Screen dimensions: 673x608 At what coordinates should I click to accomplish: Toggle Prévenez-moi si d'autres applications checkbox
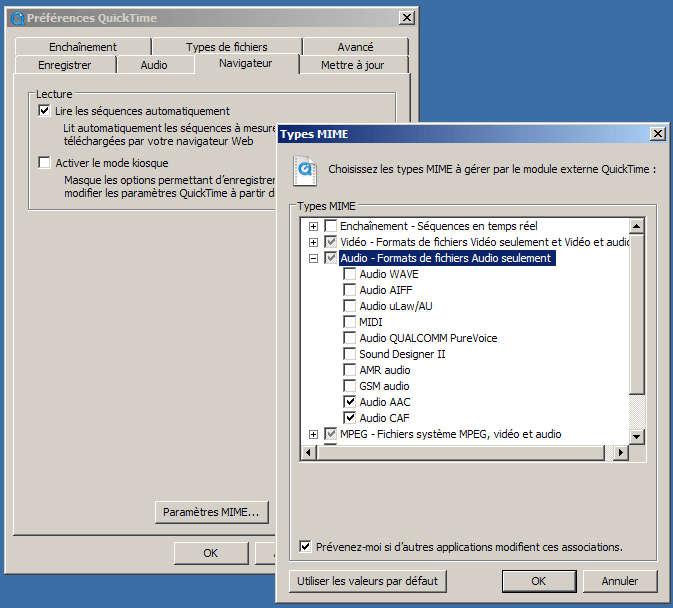[305, 547]
